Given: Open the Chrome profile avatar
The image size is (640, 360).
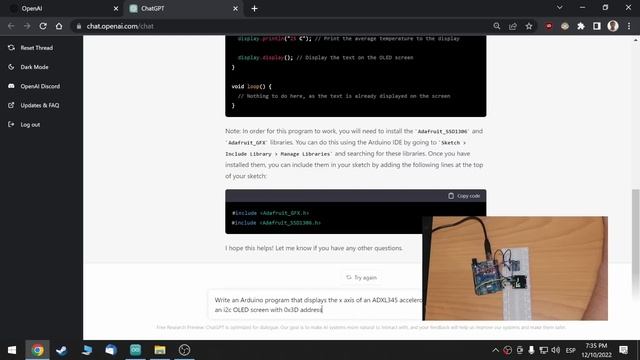Looking at the screenshot, I should (613, 26).
